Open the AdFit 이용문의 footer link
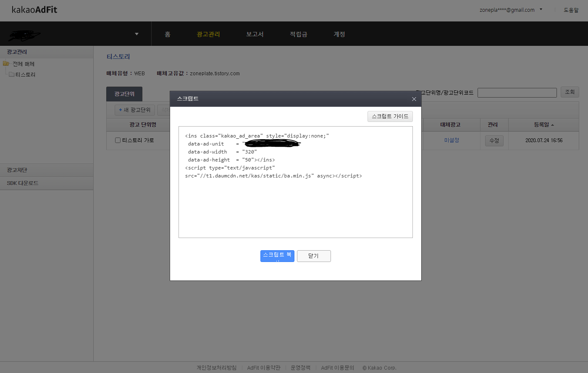 pos(338,368)
